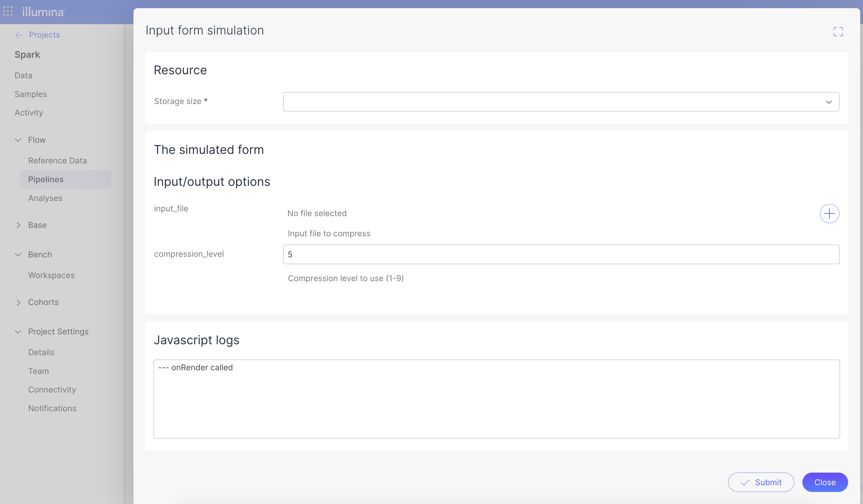The width and height of the screenshot is (863, 504).
Task: Select Pipelines in the sidebar
Action: tap(46, 179)
